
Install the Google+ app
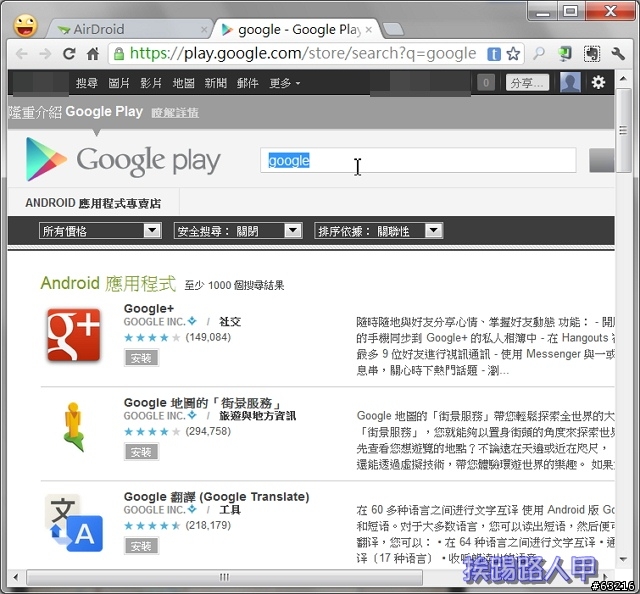[x=141, y=358]
